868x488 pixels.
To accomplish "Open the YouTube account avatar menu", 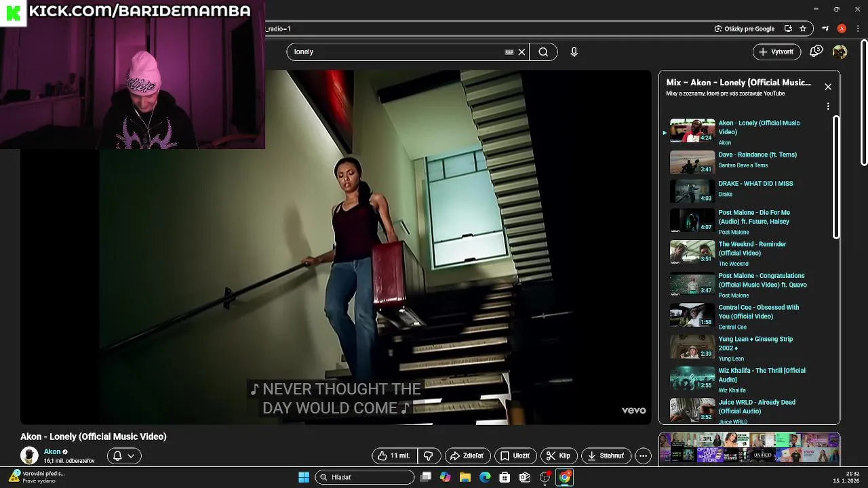I will pos(840,52).
